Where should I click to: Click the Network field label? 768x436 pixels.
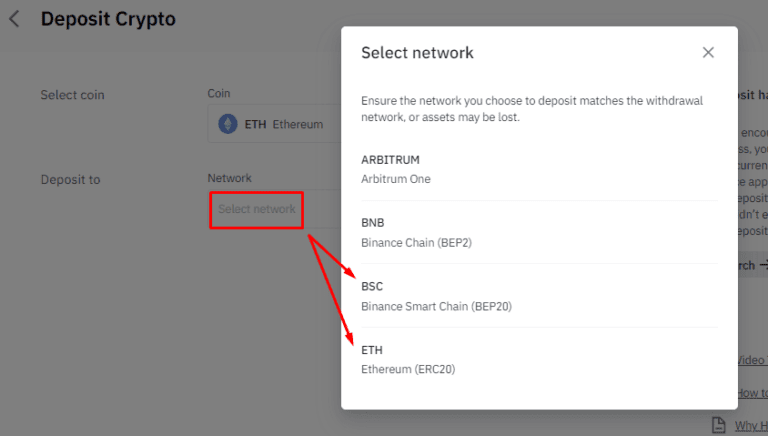pyautogui.click(x=230, y=178)
